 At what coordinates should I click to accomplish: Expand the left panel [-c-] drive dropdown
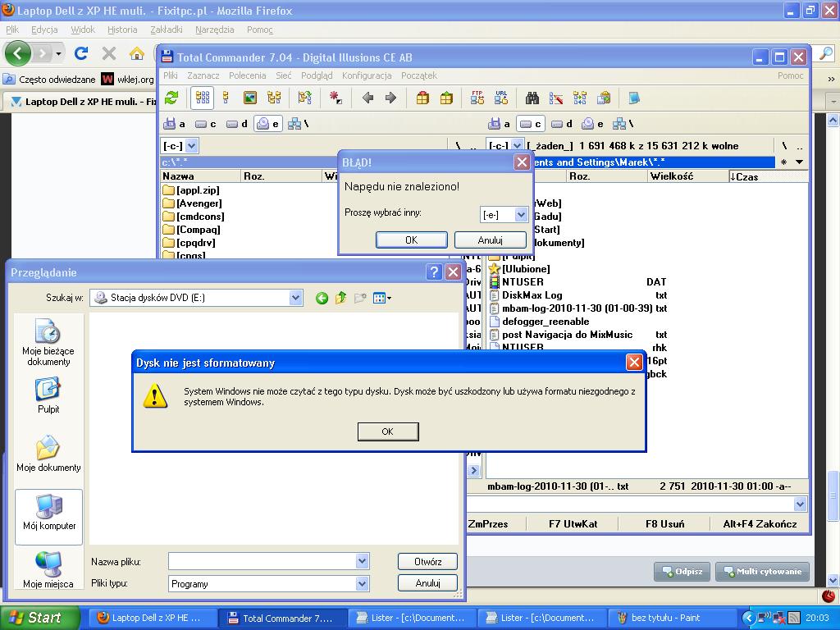click(x=192, y=145)
